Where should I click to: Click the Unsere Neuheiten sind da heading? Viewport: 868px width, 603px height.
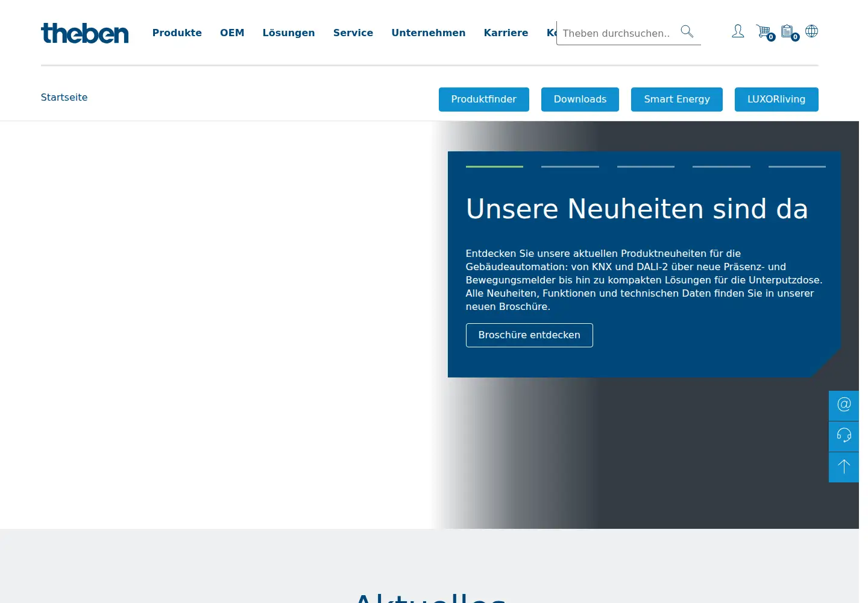coord(637,209)
